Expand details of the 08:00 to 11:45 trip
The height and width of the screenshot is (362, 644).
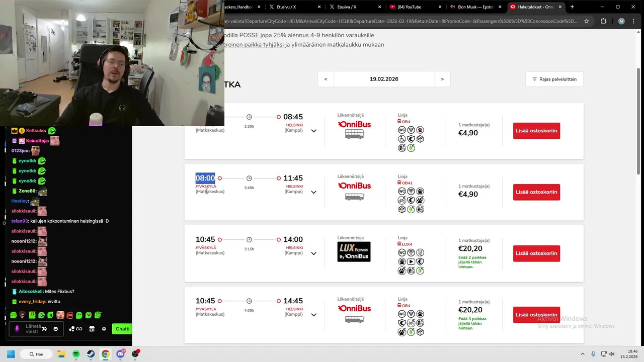point(313,192)
